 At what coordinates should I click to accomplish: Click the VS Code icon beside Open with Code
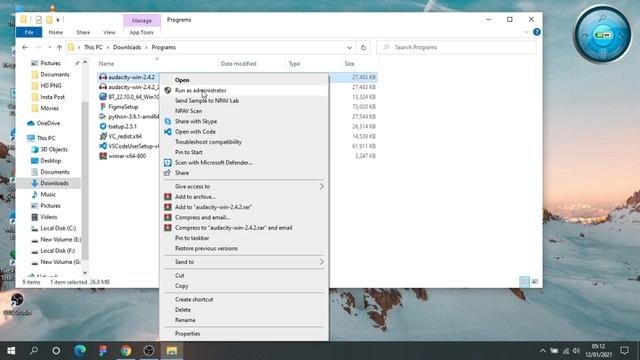pyautogui.click(x=167, y=131)
